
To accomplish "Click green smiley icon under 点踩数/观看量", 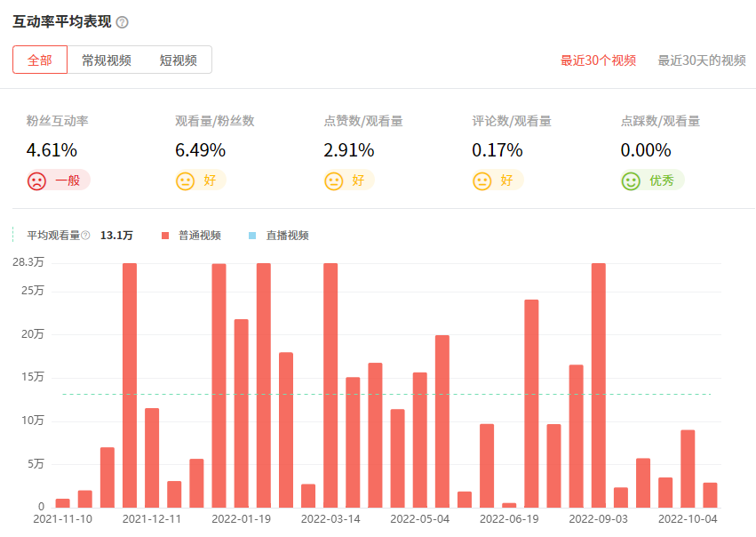I will (631, 180).
